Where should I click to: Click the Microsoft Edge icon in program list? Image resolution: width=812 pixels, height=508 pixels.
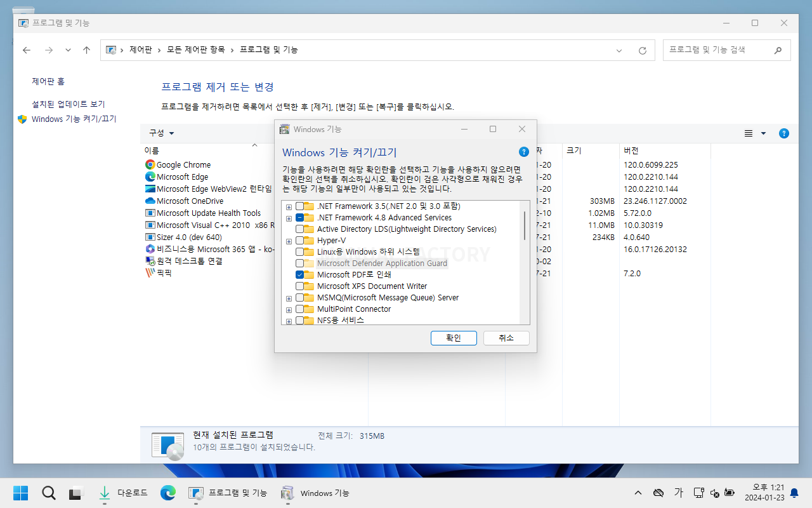150,177
